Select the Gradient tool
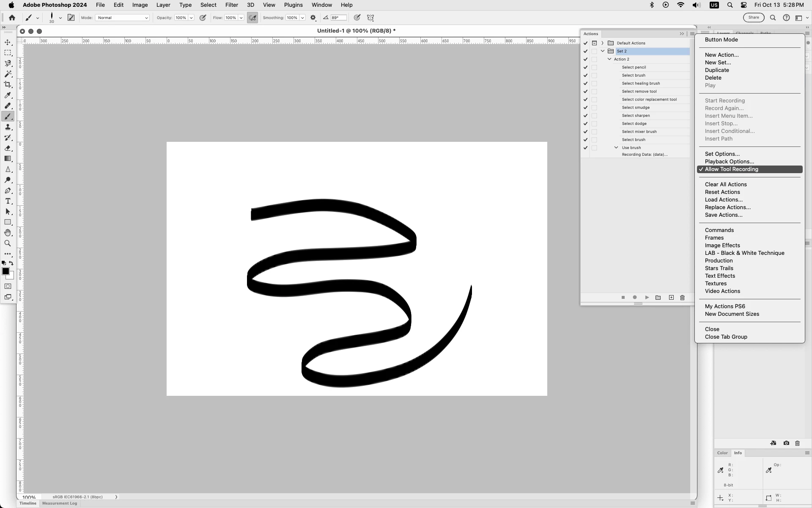This screenshot has width=812, height=508. [8, 159]
